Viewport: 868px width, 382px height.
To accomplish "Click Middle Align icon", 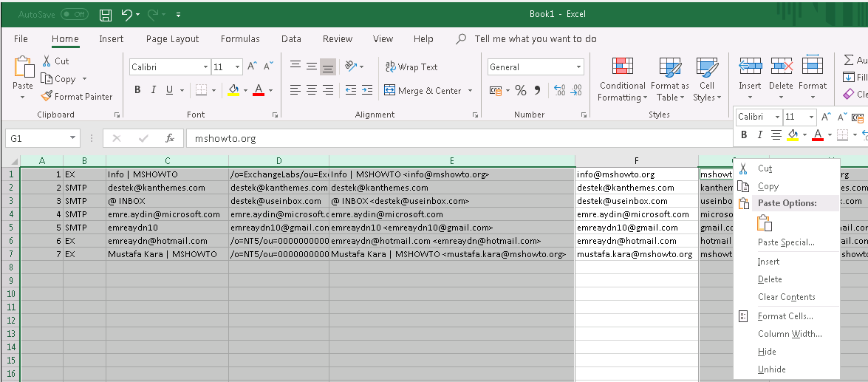I will (x=312, y=66).
